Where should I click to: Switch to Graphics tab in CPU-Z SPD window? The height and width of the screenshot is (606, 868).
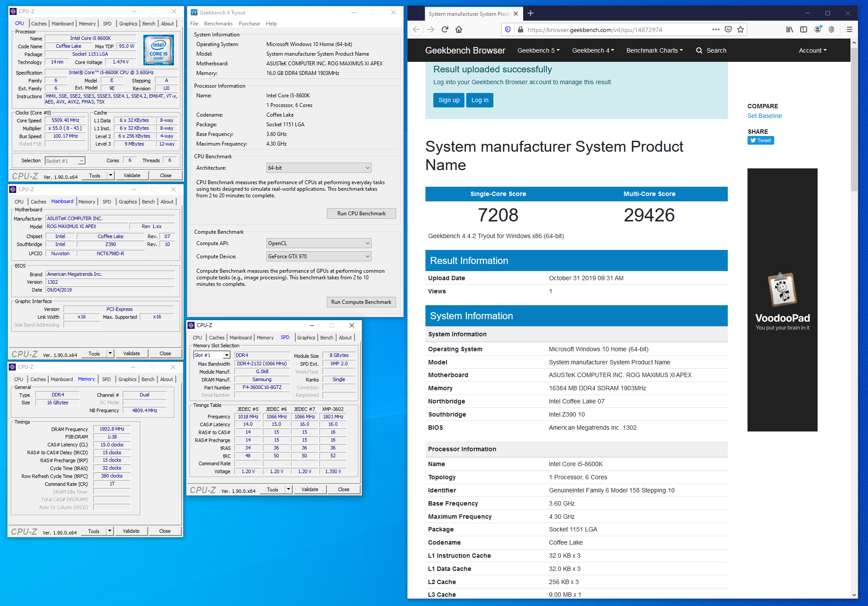click(x=306, y=338)
